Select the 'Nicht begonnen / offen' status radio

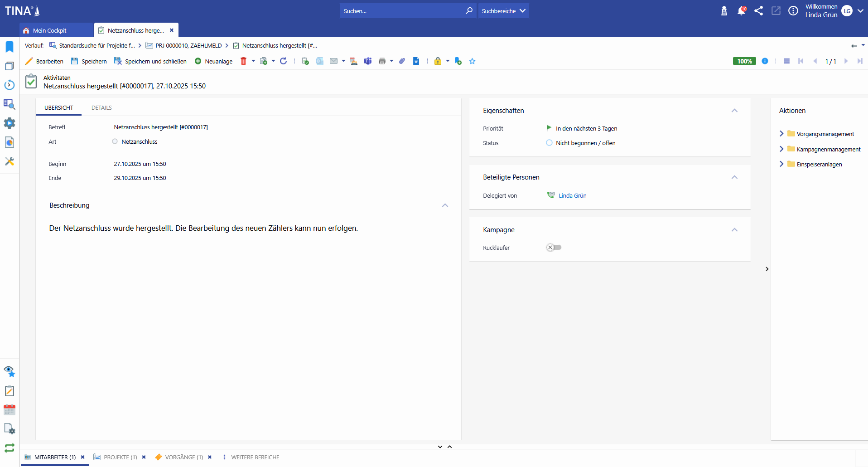coord(549,143)
